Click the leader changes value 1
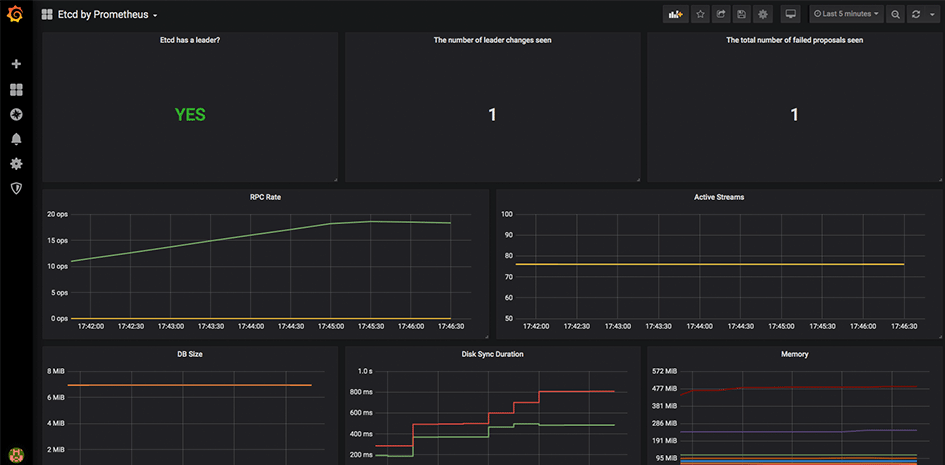Image resolution: width=945 pixels, height=465 pixels. pos(492,114)
